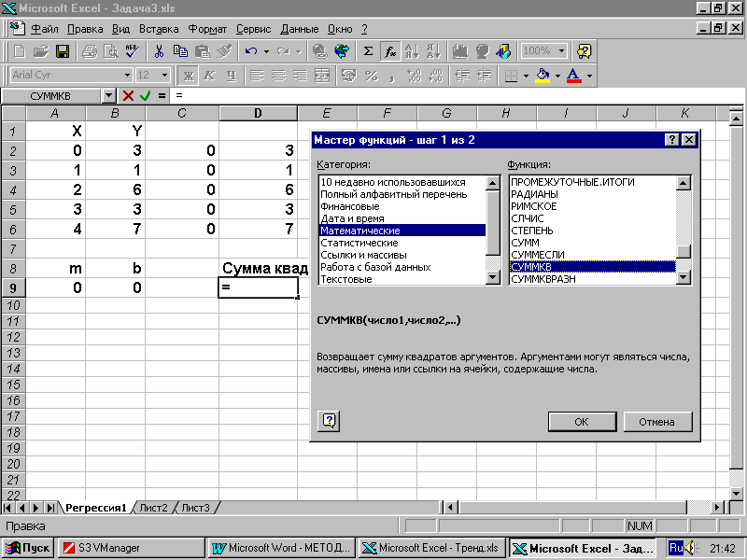Cancel formula entry red X

pos(128,96)
